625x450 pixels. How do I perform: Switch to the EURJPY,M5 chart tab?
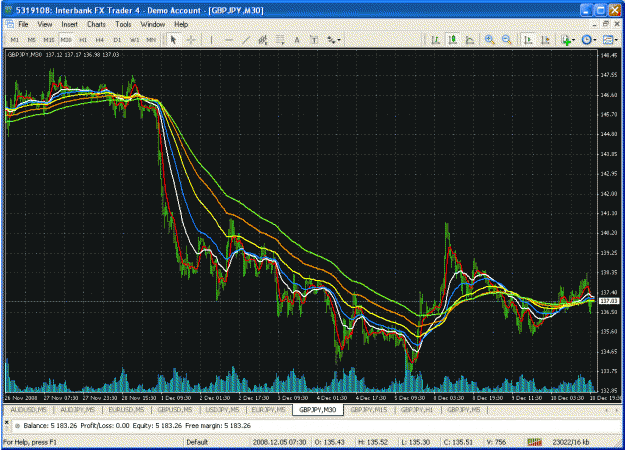pos(269,410)
